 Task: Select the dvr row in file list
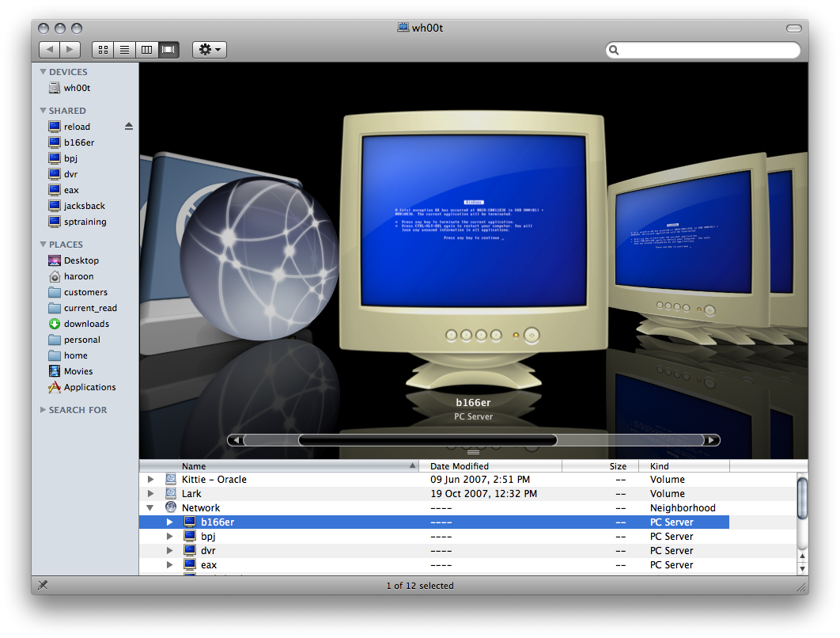click(208, 551)
